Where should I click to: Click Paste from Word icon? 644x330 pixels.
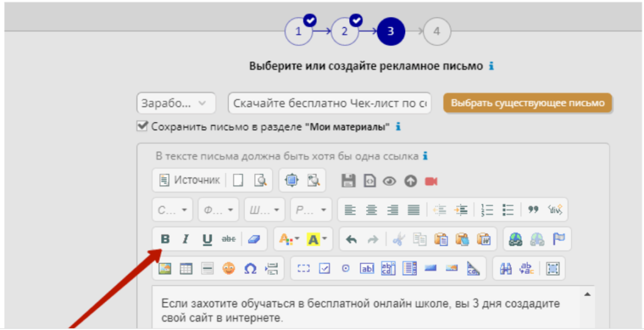tap(484, 239)
